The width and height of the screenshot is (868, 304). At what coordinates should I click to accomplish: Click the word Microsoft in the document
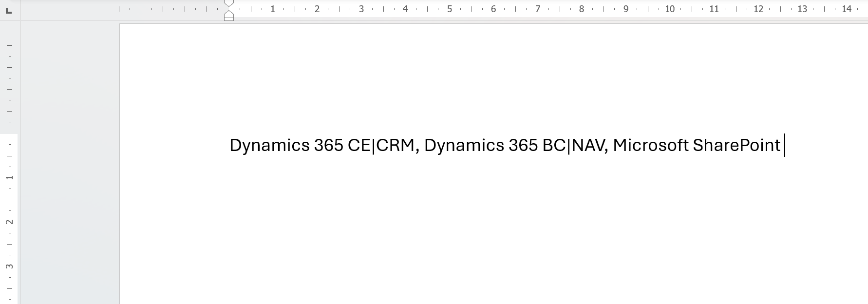[651, 145]
